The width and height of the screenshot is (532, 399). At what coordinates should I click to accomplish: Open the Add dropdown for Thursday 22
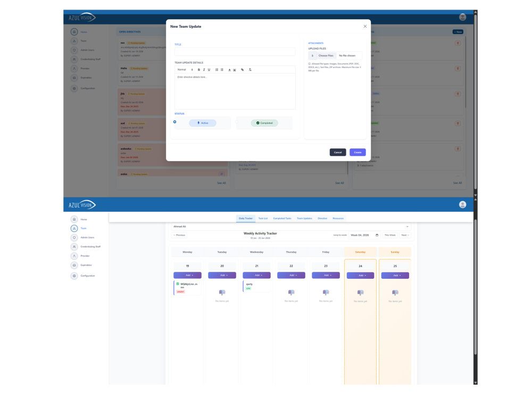[x=291, y=275]
